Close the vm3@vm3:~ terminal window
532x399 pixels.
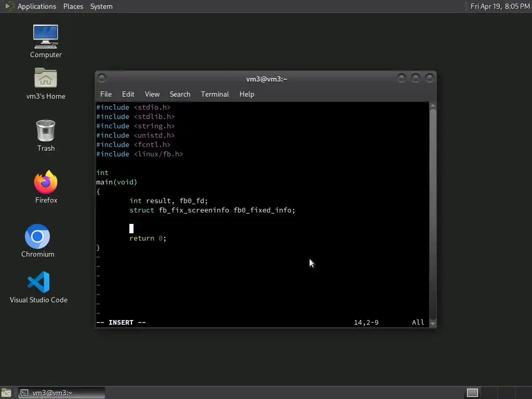click(430, 78)
